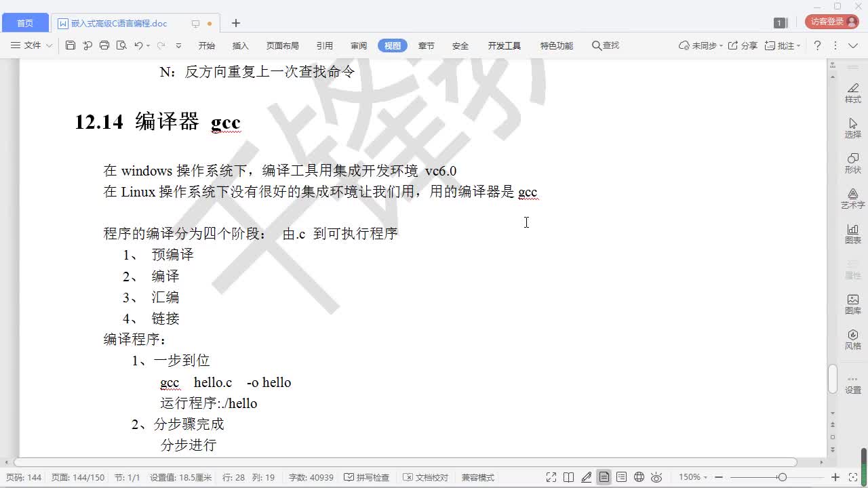
Task: Open the 批注 comments dropdown
Action: click(783, 45)
